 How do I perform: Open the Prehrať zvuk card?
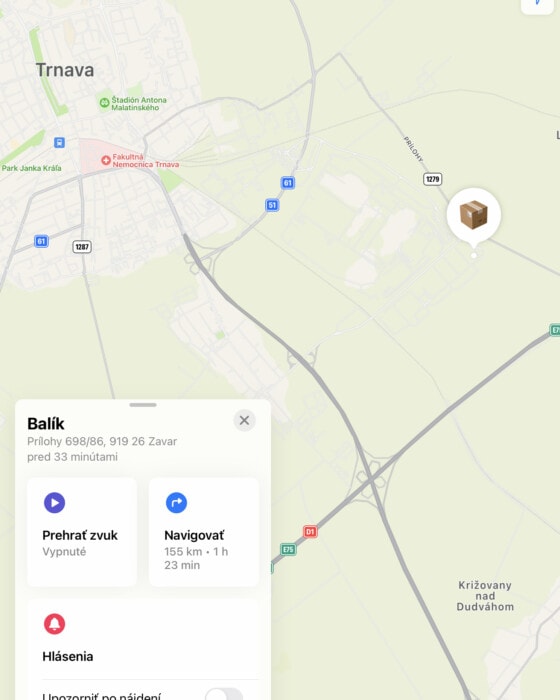click(x=82, y=532)
